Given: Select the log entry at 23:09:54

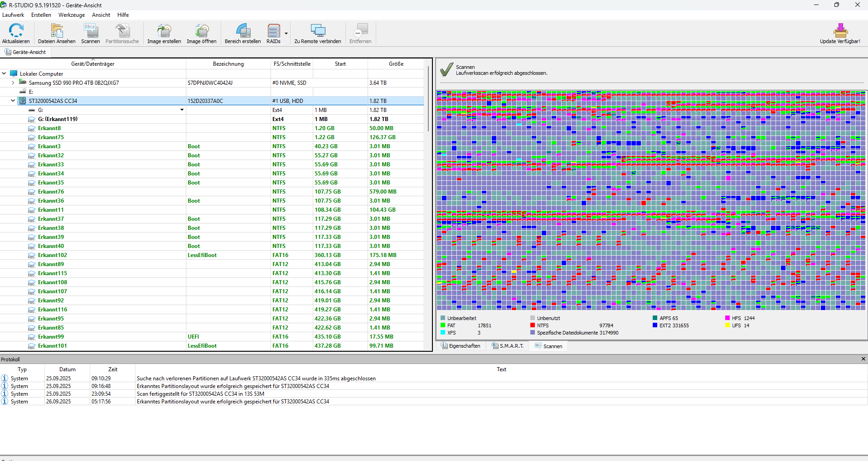Looking at the screenshot, I should tap(434, 394).
